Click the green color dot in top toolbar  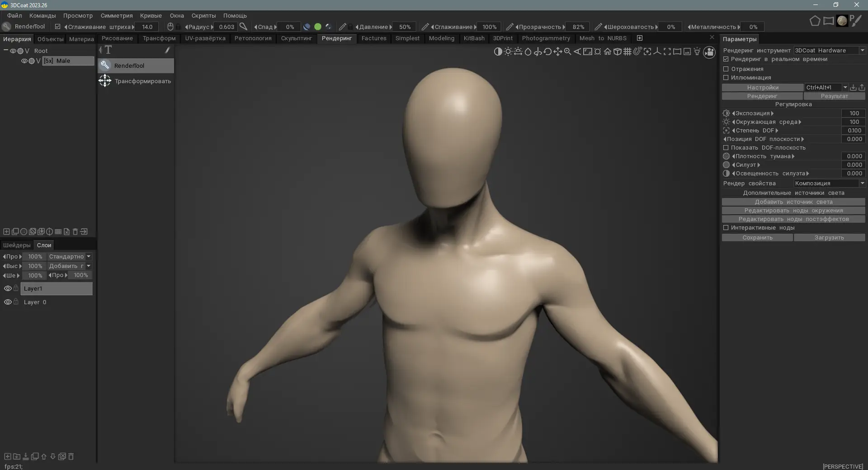[x=318, y=27]
